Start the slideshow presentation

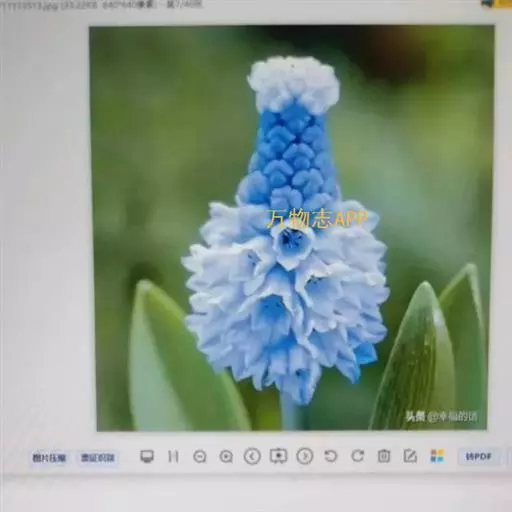click(x=278, y=456)
